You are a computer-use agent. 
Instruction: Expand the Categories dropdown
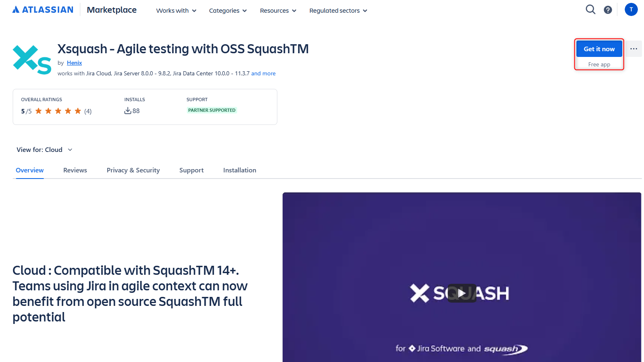pyautogui.click(x=228, y=11)
